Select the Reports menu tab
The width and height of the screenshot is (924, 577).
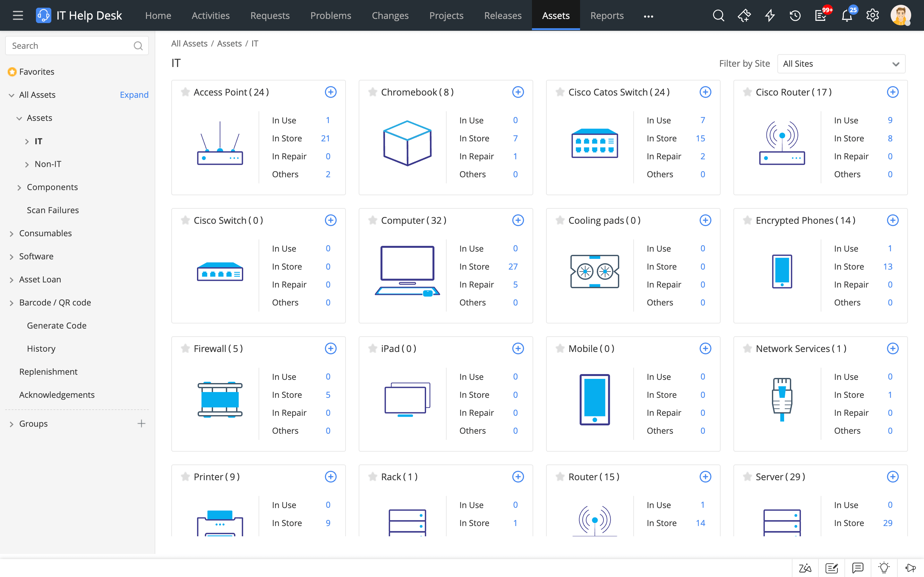point(607,15)
